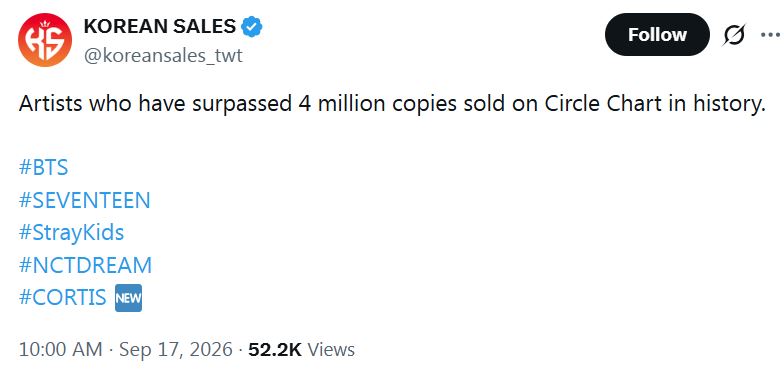Visit the @koreansales_twt handle link
The height and width of the screenshot is (380, 784).
pyautogui.click(x=163, y=56)
